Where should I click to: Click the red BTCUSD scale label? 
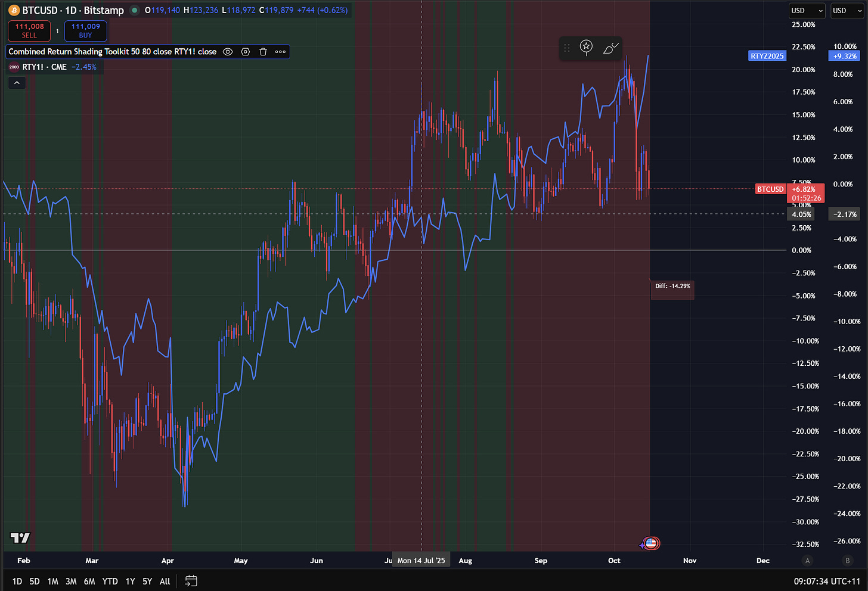[770, 189]
